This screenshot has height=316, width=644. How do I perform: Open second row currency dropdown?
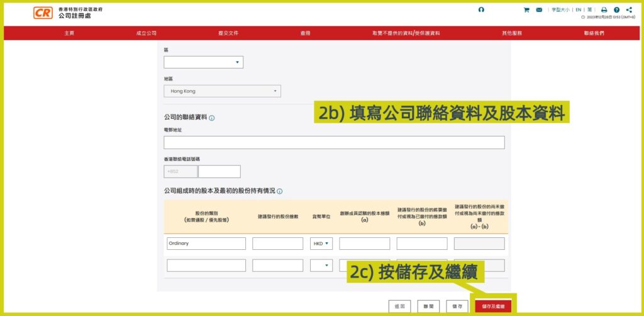pyautogui.click(x=321, y=266)
